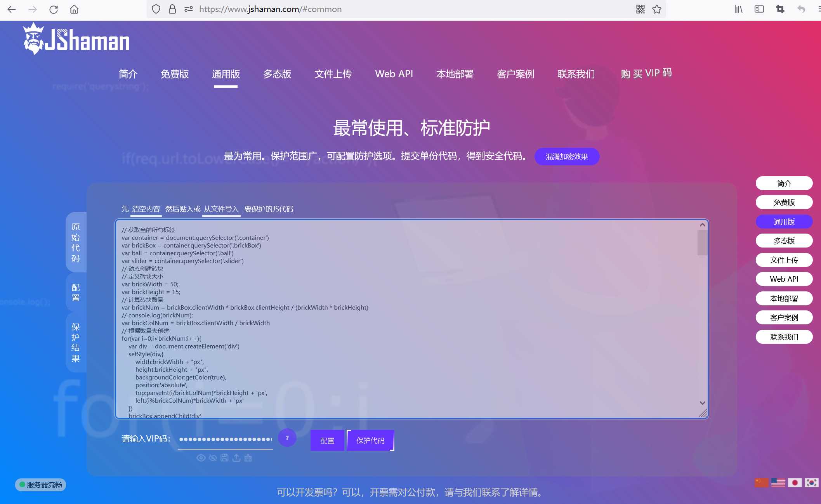Viewport: 821px width, 504px height.
Task: Select the 配置 side tab
Action: click(76, 293)
